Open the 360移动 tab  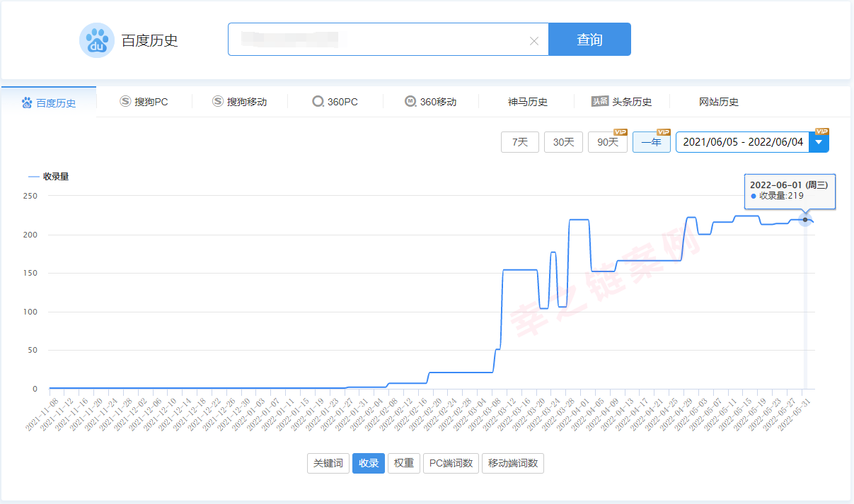[x=431, y=102]
